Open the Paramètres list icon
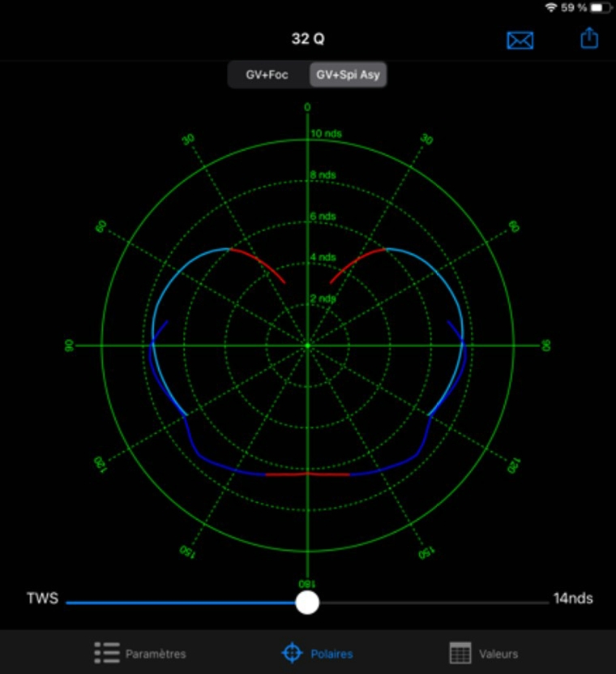The height and width of the screenshot is (674, 616). pos(107,653)
